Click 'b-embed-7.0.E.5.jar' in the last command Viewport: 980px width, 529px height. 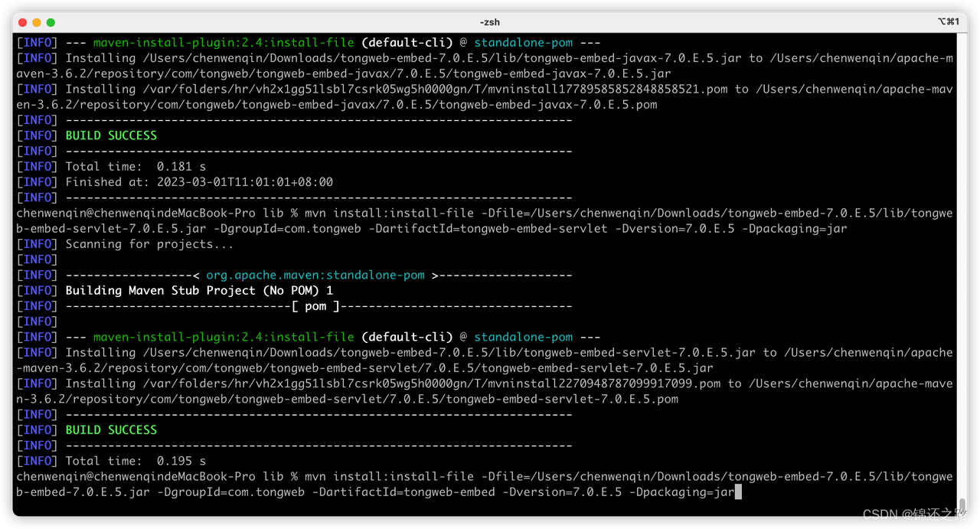83,492
